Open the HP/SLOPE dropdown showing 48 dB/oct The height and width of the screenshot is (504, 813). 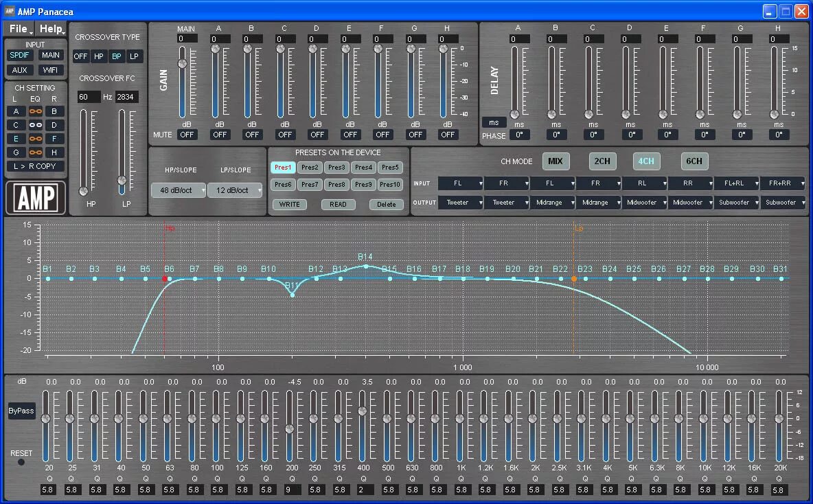click(178, 190)
